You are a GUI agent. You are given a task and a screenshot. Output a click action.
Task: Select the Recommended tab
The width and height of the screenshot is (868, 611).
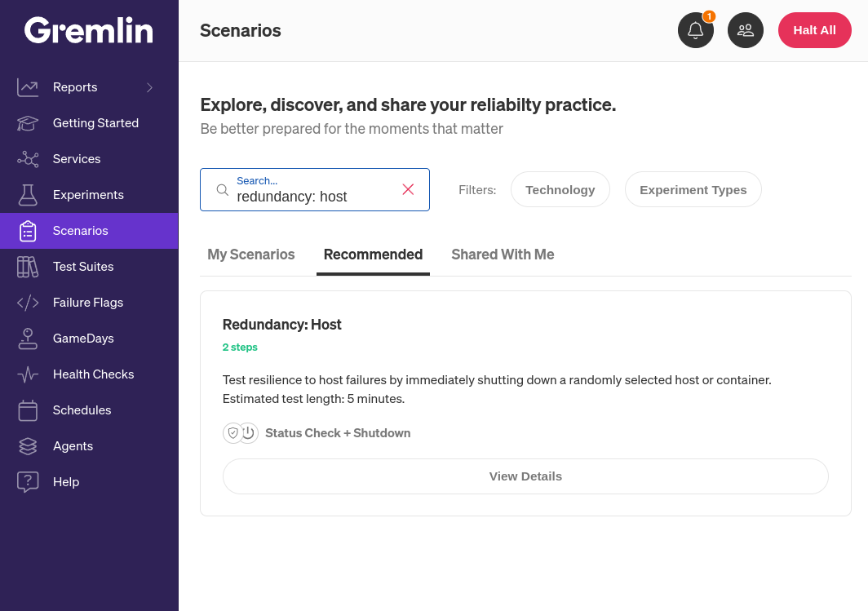coord(373,255)
